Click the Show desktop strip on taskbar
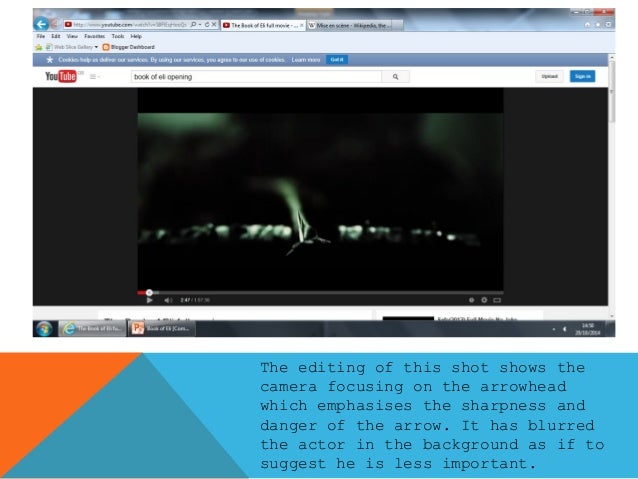This screenshot has width=638, height=479. coord(610,328)
